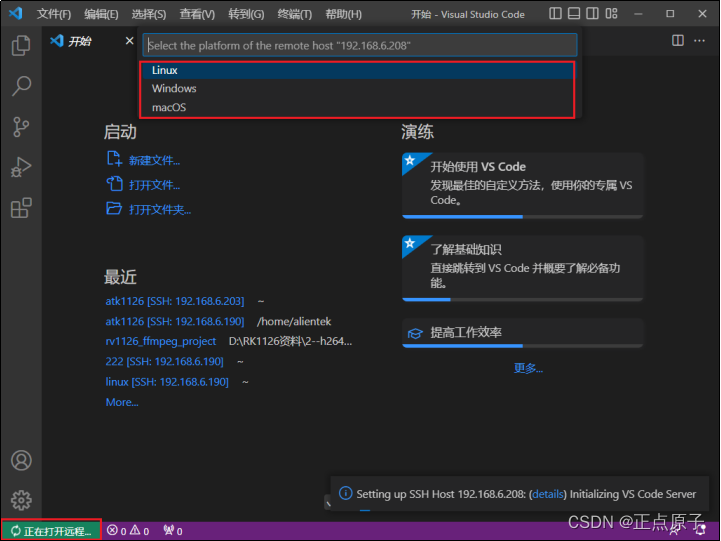
Task: Open the Manage gear icon
Action: (x=21, y=500)
